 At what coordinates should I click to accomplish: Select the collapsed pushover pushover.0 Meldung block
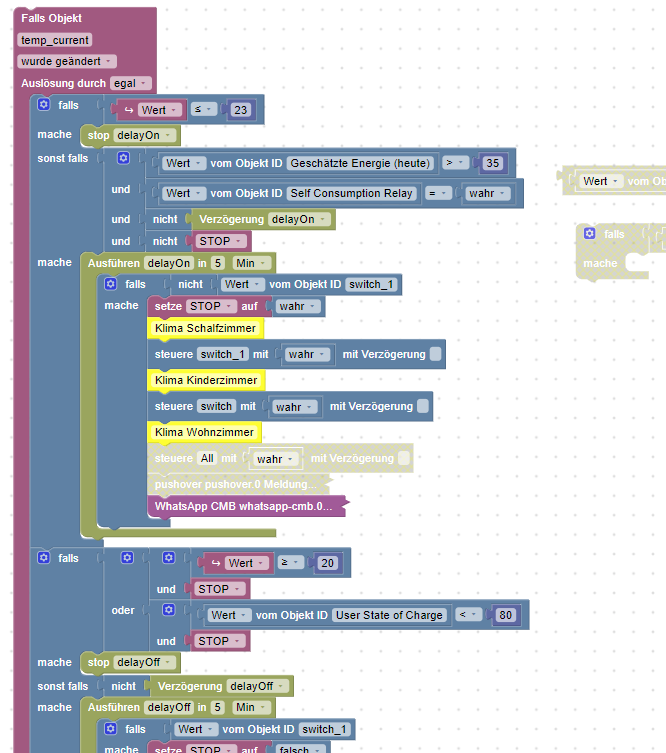(x=238, y=484)
